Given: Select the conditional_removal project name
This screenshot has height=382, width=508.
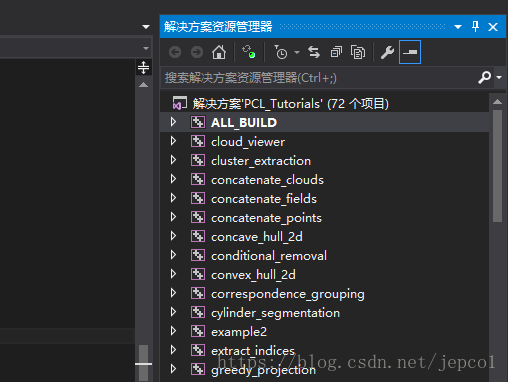Looking at the screenshot, I should pyautogui.click(x=269, y=256).
